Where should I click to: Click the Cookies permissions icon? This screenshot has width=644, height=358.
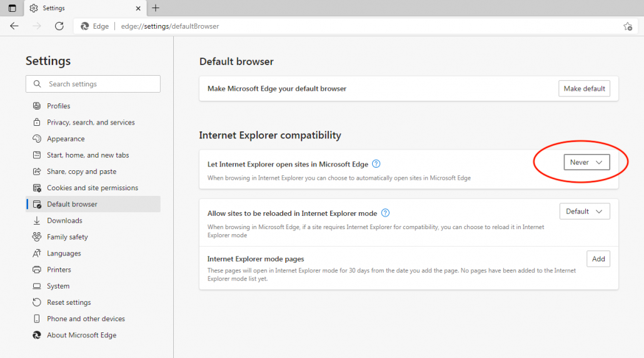(37, 188)
